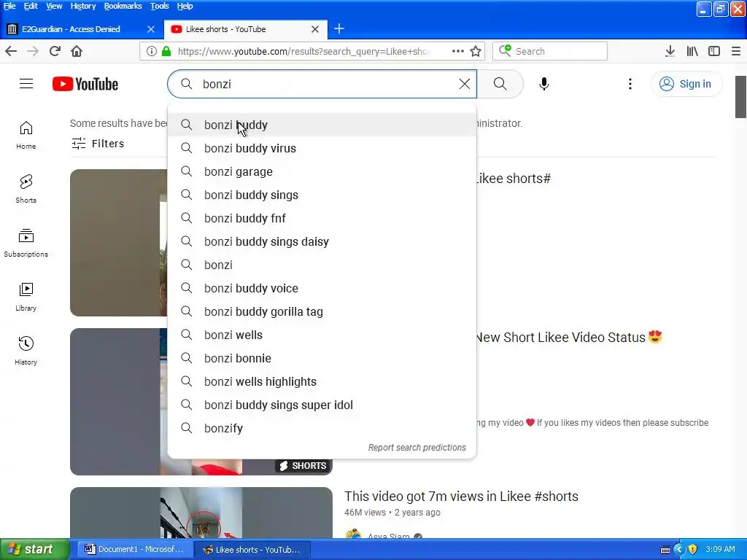Open page actions three-dot menu
747x560 pixels.
pos(457,51)
